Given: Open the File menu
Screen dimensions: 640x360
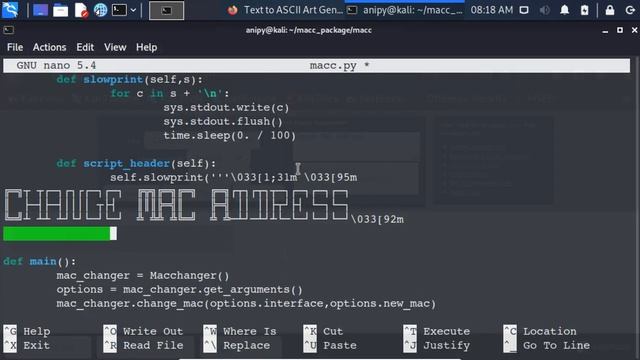Looking at the screenshot, I should [x=15, y=47].
